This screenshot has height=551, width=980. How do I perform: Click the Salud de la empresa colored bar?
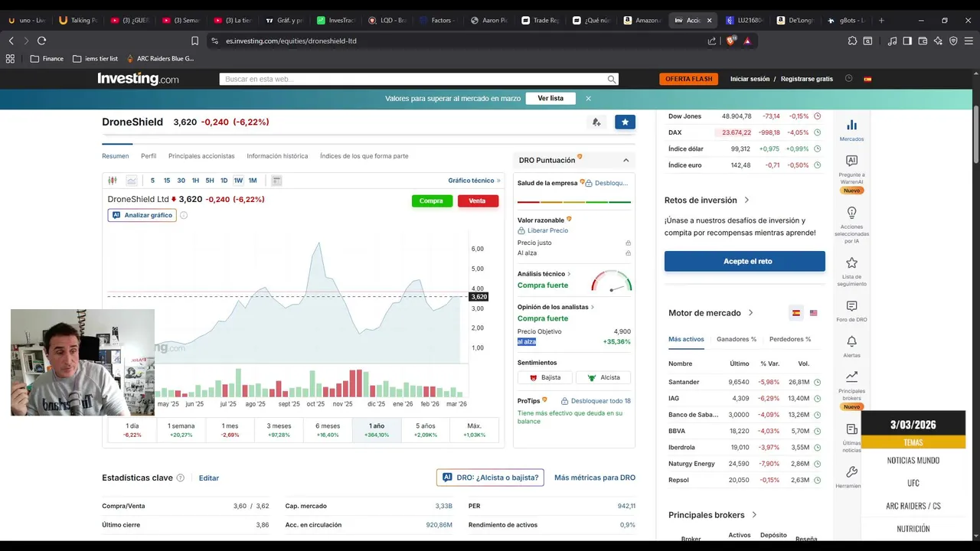574,202
